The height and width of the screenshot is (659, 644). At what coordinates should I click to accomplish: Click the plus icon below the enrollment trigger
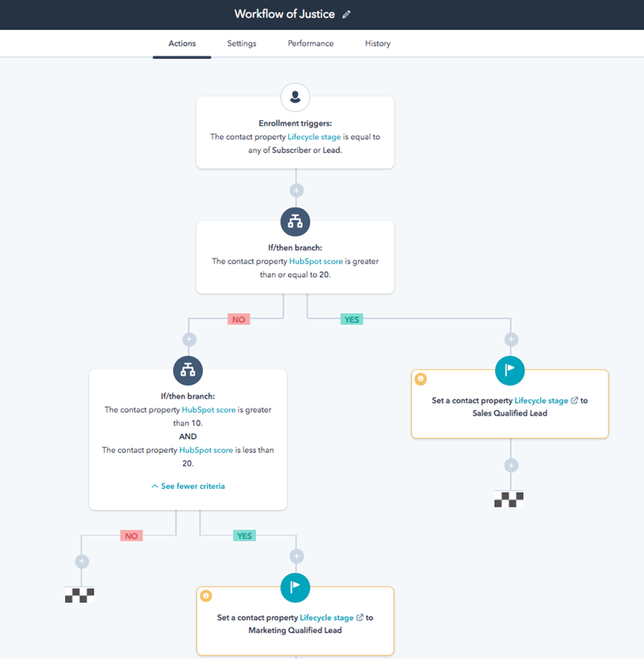point(295,189)
